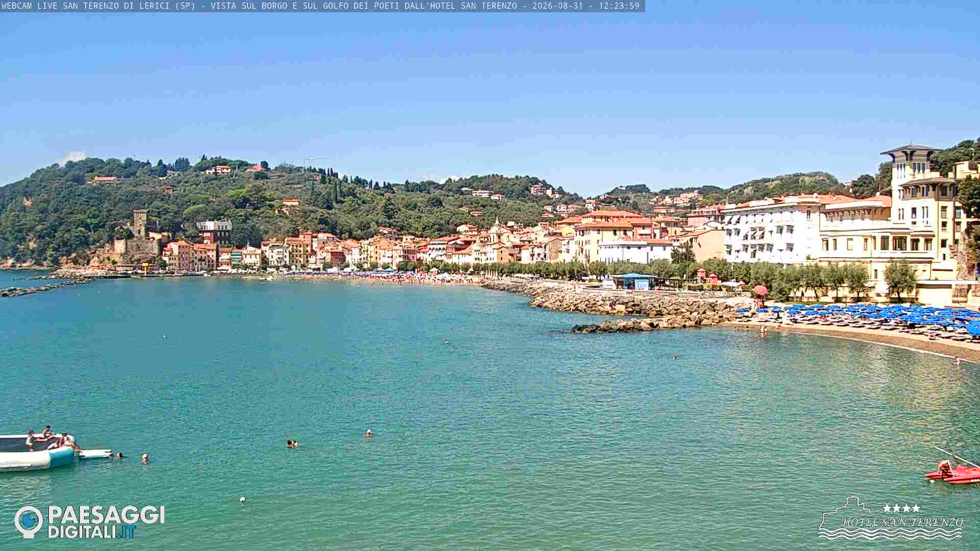Screen dimensions: 980x551
Task: Click the PAESAGGI DIGITALI.IT watermark text
Action: click(106, 522)
